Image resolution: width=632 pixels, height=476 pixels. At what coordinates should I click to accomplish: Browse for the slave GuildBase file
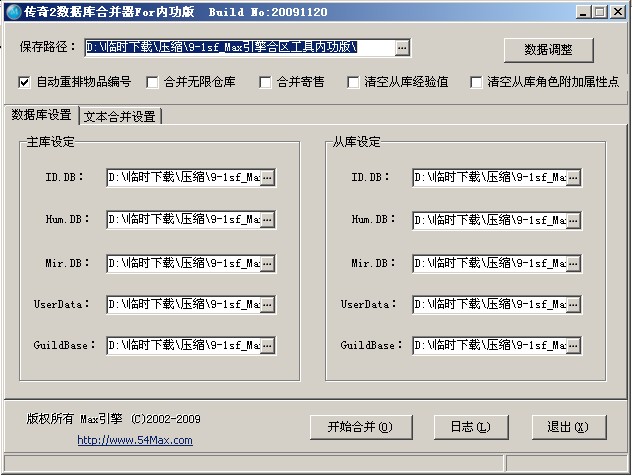click(x=573, y=345)
